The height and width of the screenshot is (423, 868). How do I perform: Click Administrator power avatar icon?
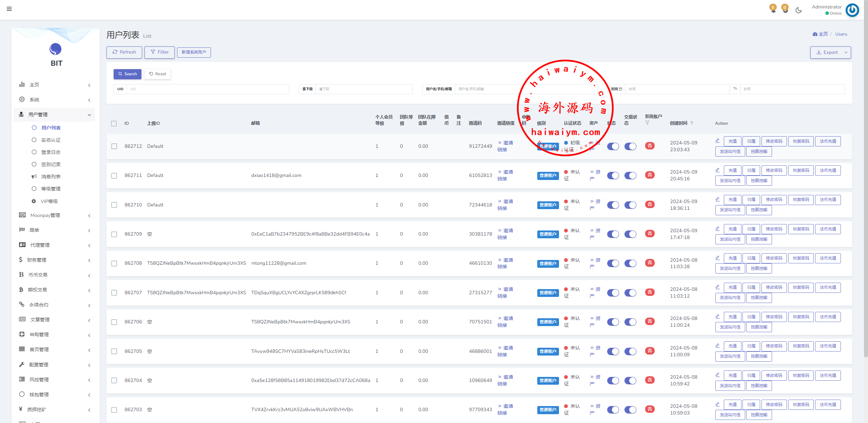tap(852, 10)
